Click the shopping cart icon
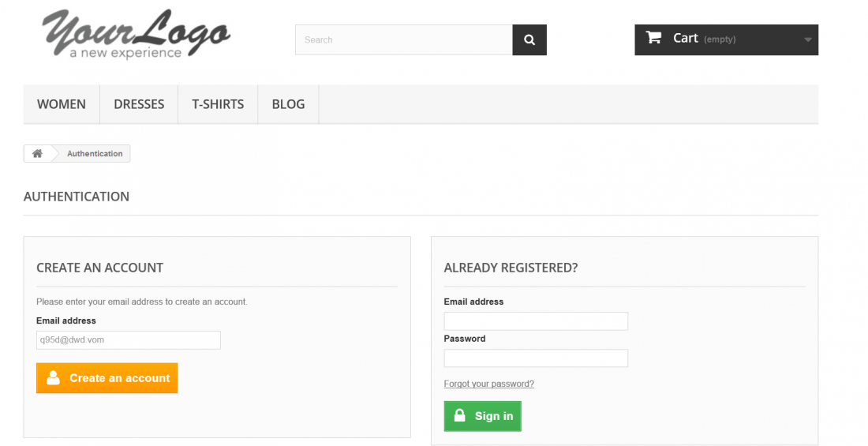The image size is (868, 446). click(654, 38)
